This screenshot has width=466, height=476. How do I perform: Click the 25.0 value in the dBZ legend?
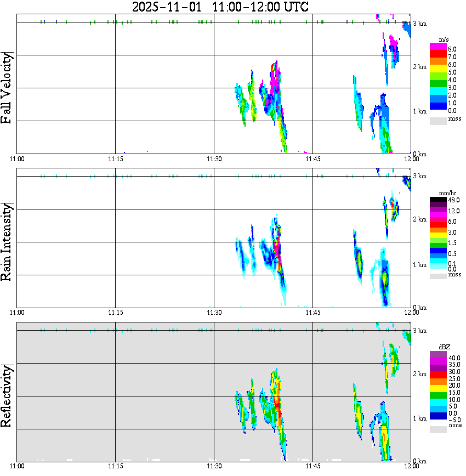pos(454,378)
